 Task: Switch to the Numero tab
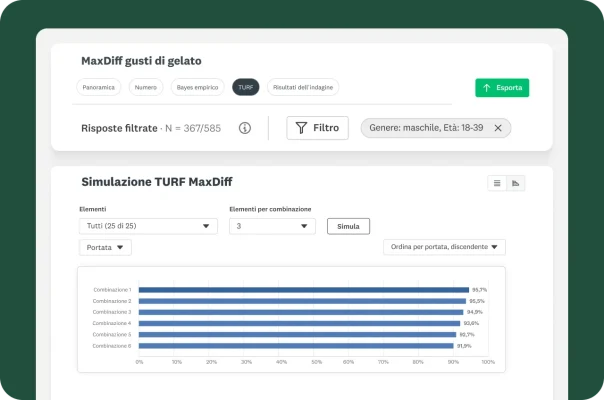point(145,88)
